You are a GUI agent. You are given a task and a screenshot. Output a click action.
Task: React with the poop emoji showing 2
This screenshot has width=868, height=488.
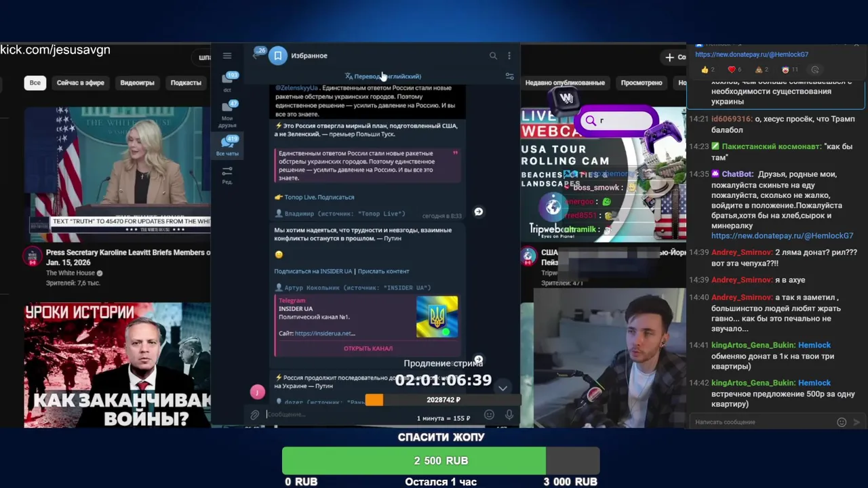762,70
